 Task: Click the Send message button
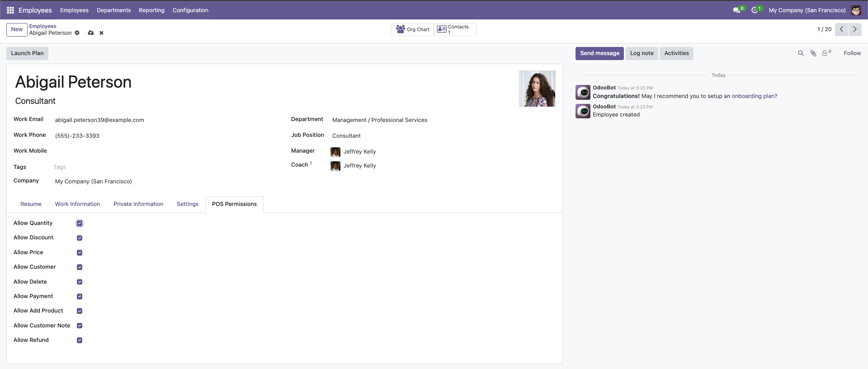click(599, 53)
